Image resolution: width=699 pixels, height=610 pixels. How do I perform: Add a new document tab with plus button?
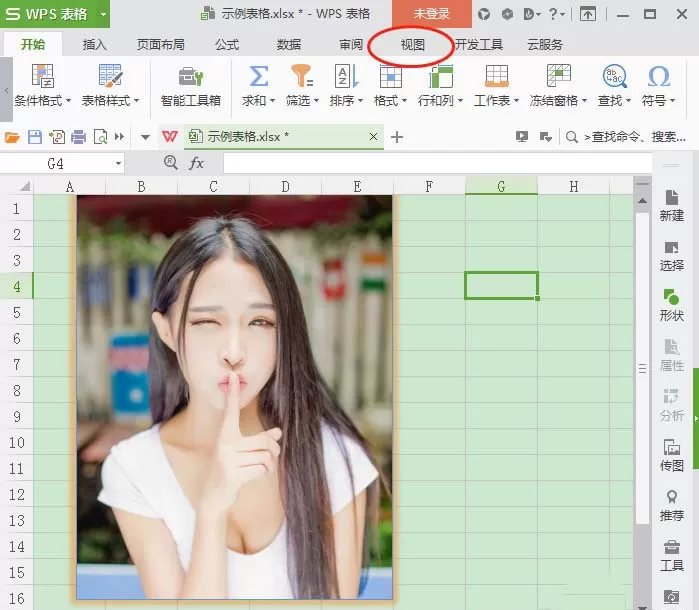[397, 136]
